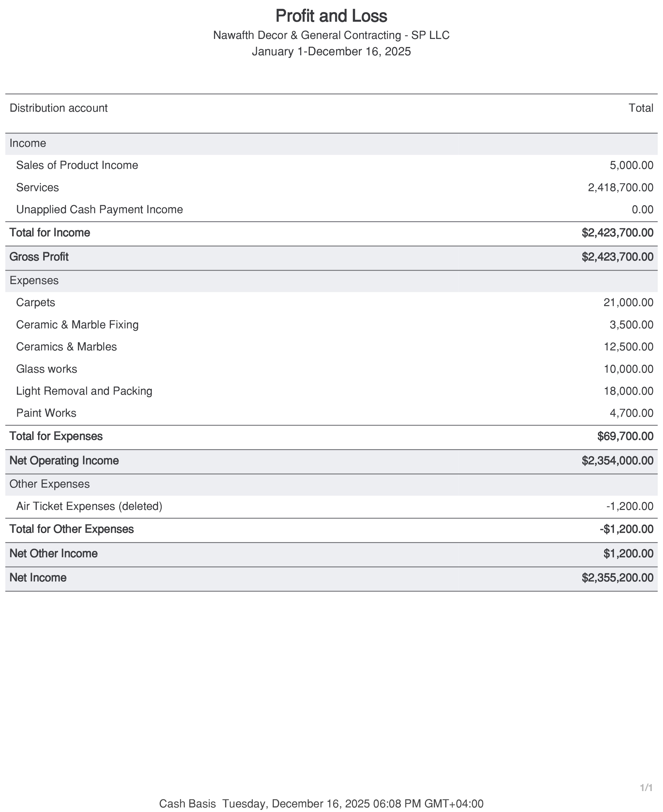Open the Services income account
663x812 pixels.
[x=37, y=188]
